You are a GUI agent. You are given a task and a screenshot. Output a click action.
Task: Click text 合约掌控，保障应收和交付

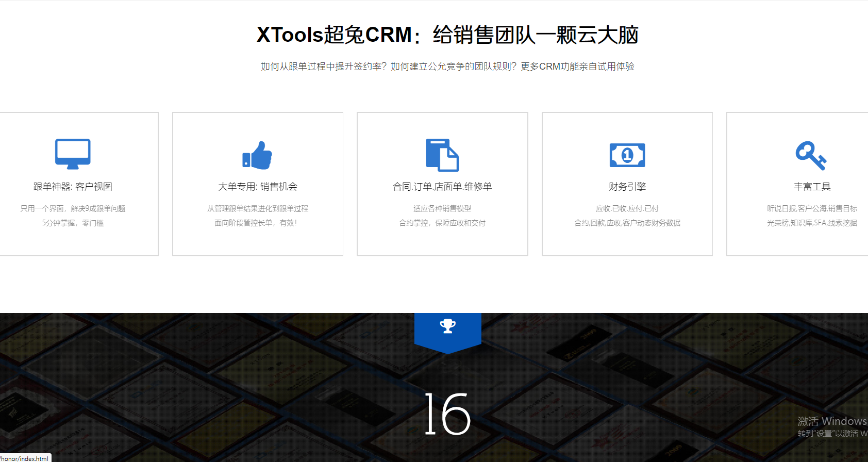[442, 223]
